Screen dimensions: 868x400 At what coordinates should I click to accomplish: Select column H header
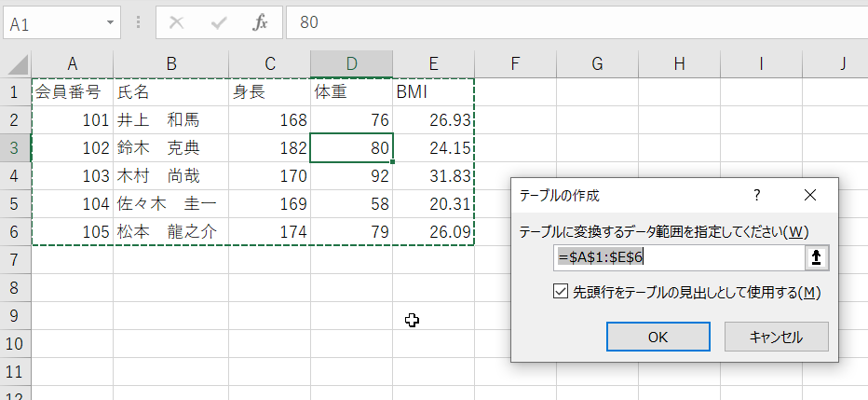click(679, 64)
